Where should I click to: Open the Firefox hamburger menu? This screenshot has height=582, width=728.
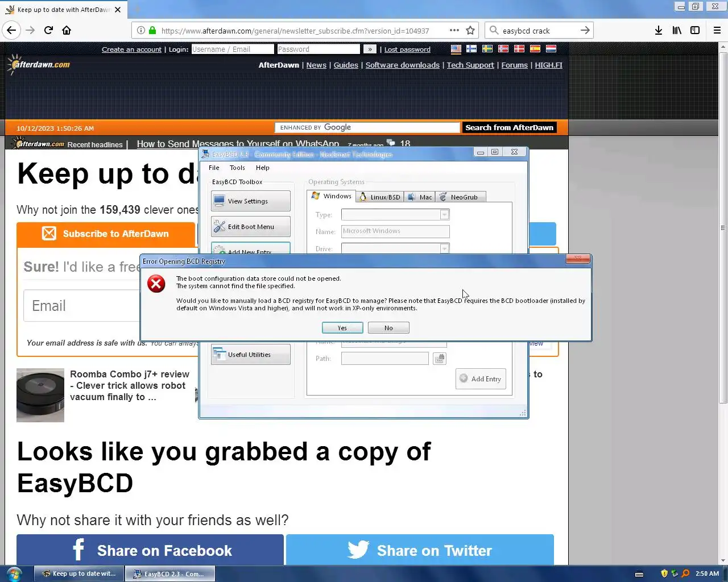click(717, 31)
